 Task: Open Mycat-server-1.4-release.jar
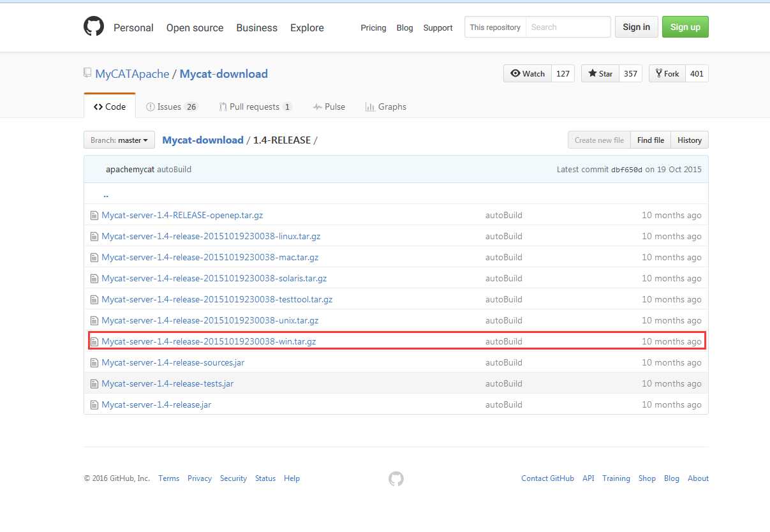tap(156, 405)
